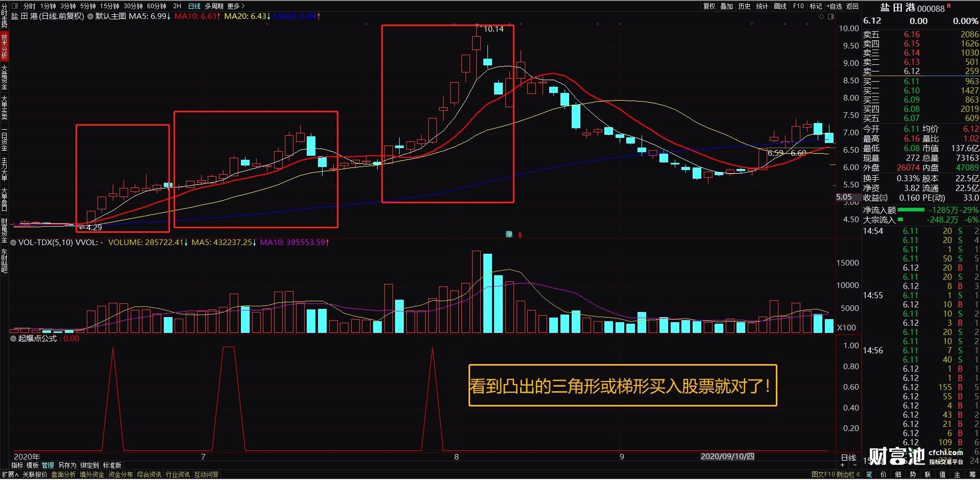Open the 盘面分析 tab

coord(63,474)
